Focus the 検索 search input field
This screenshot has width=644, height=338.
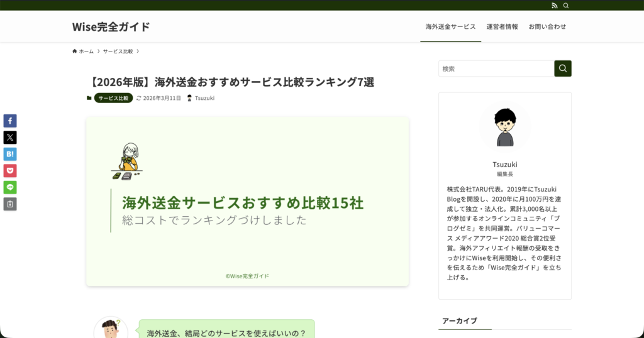(496, 68)
